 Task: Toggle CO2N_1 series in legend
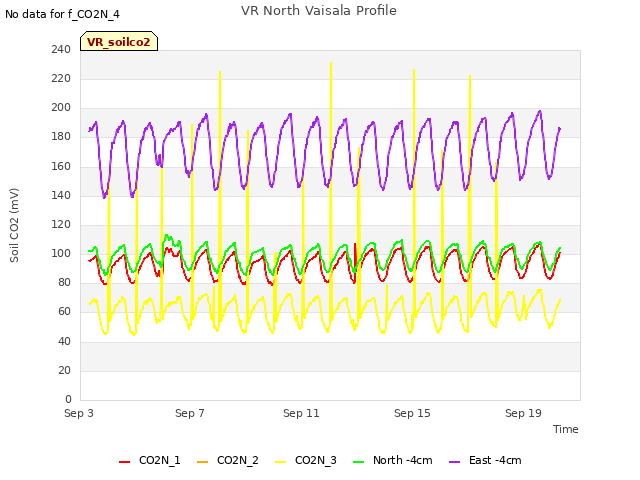click(x=149, y=460)
